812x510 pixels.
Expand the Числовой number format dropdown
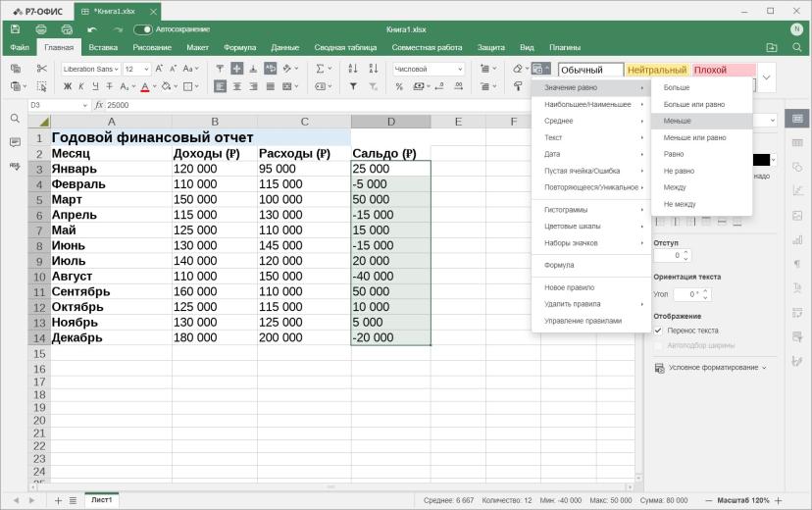[429, 69]
